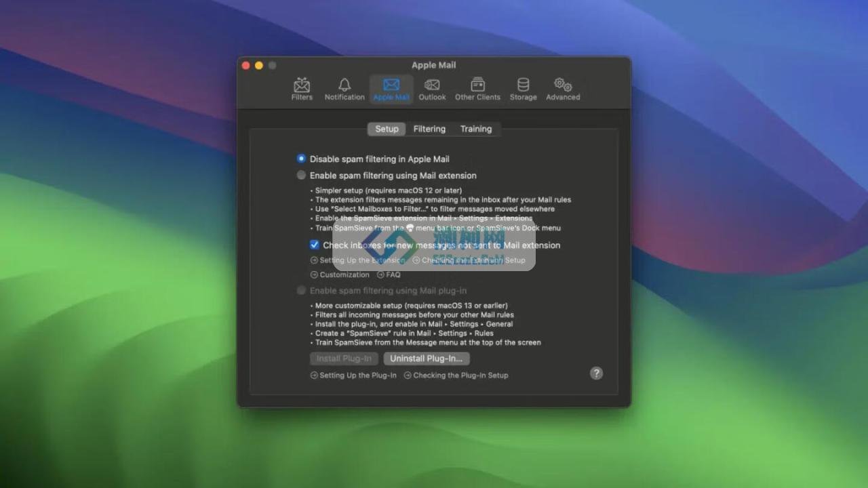Open the Storage preferences pane
Viewport: 868px width, 488px height.
click(x=523, y=89)
